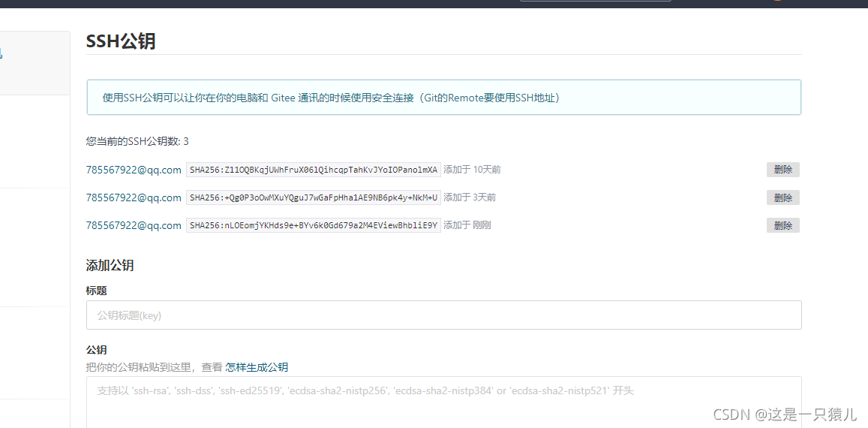Delete the SSH key added 10天前

[782, 170]
